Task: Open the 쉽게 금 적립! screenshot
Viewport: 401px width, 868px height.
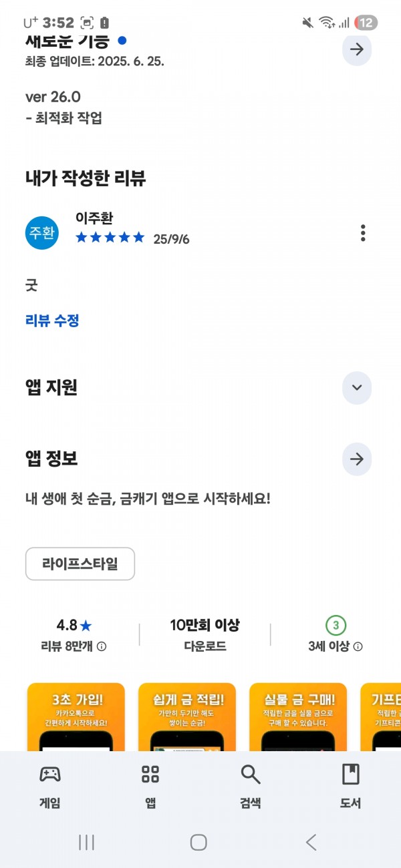Action: 187,717
